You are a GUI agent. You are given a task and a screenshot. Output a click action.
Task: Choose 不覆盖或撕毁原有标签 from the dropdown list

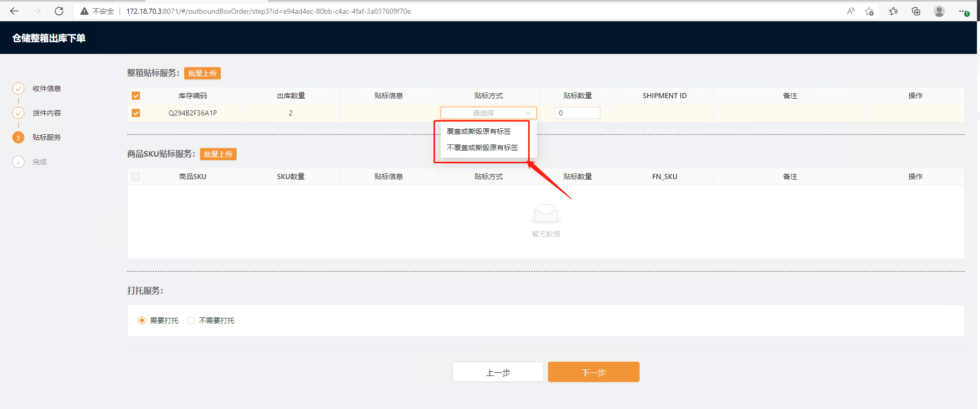point(482,148)
